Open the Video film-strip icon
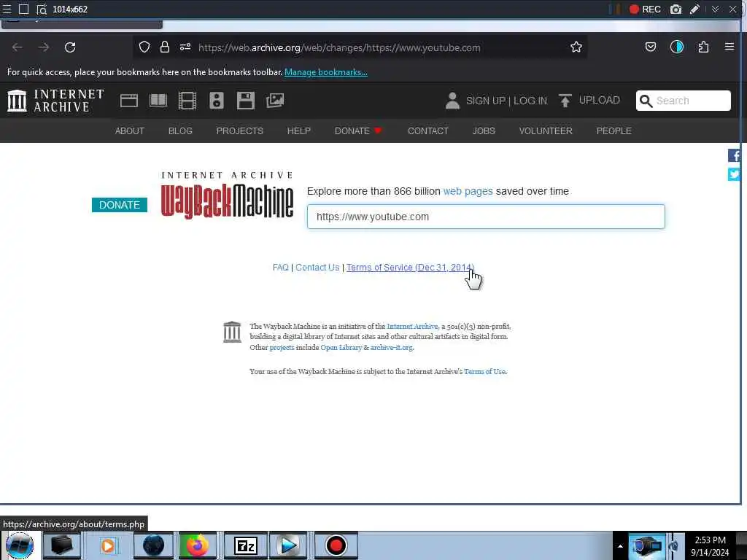 [x=187, y=101]
